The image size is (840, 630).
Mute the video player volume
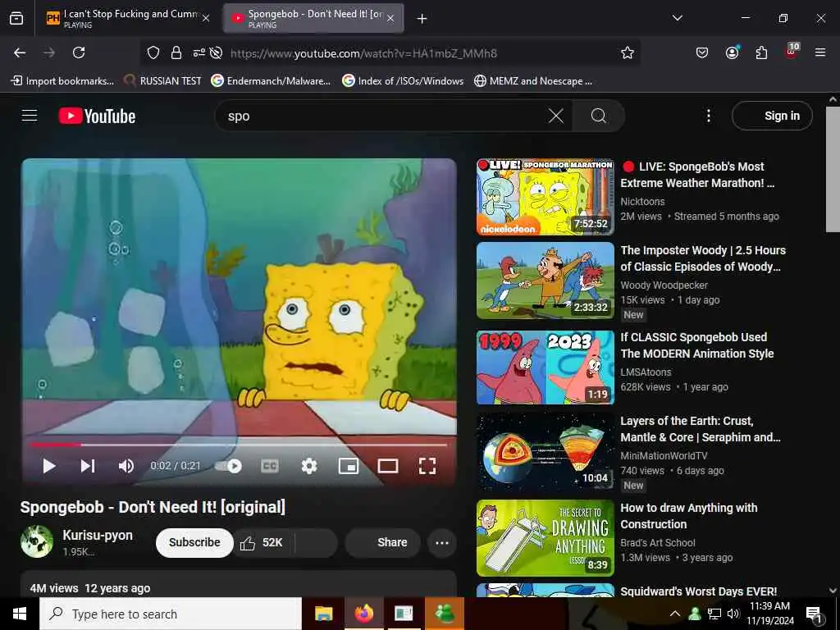[126, 466]
